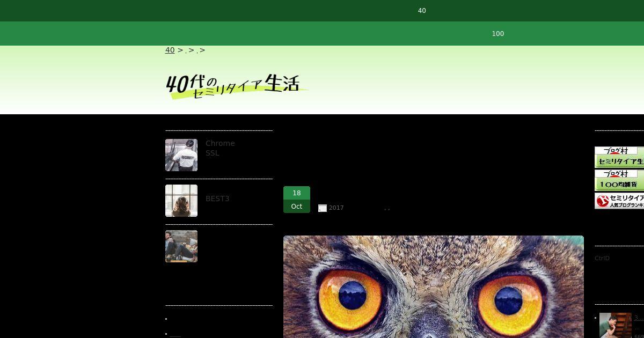Open the thinking man thumbnail in right sidebar
644x338 pixels.
click(x=616, y=326)
